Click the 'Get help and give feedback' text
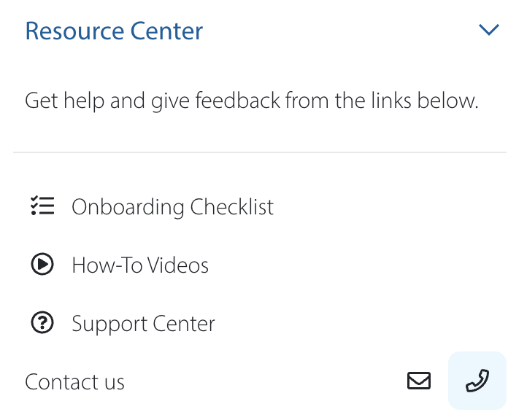The image size is (527, 420). pyautogui.click(x=252, y=101)
